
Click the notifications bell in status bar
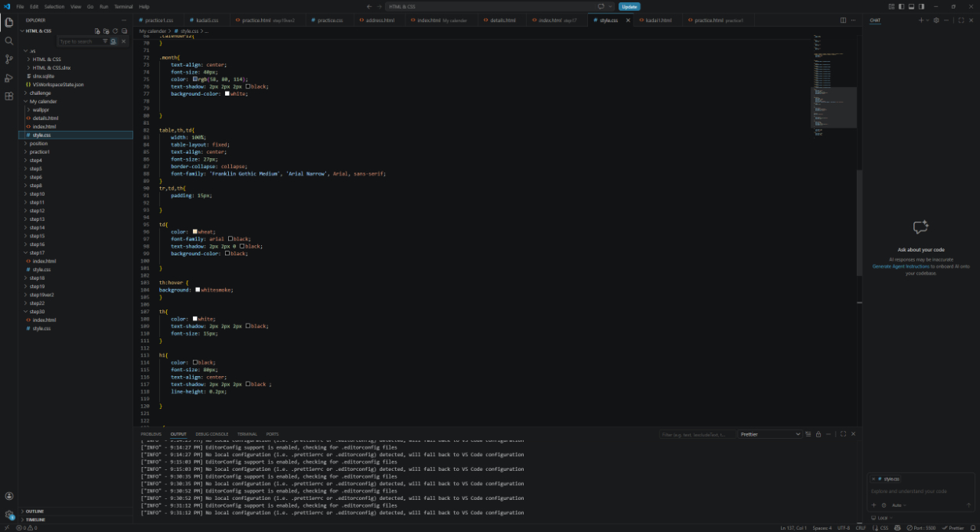pyautogui.click(x=972, y=528)
